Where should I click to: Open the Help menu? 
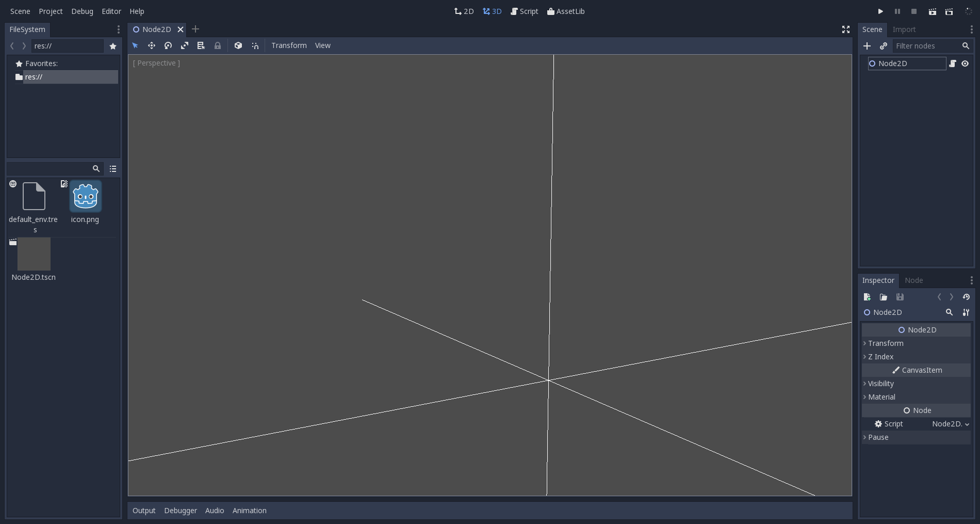point(137,11)
